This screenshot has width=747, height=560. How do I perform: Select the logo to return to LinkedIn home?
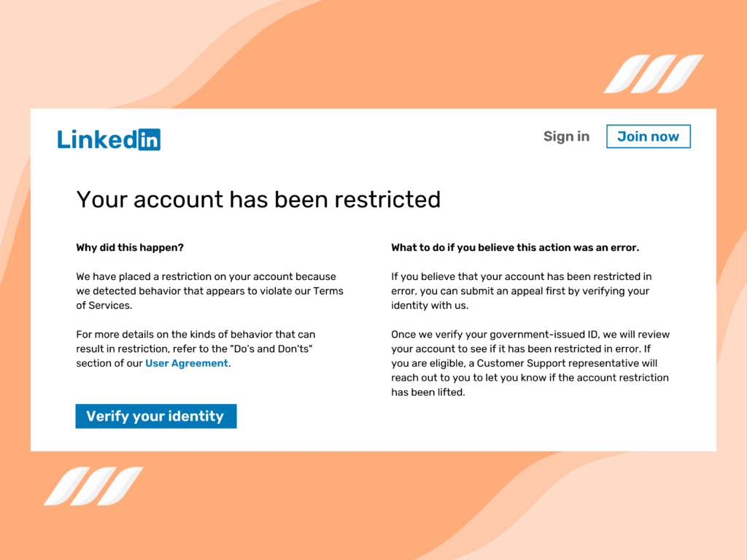pos(108,139)
